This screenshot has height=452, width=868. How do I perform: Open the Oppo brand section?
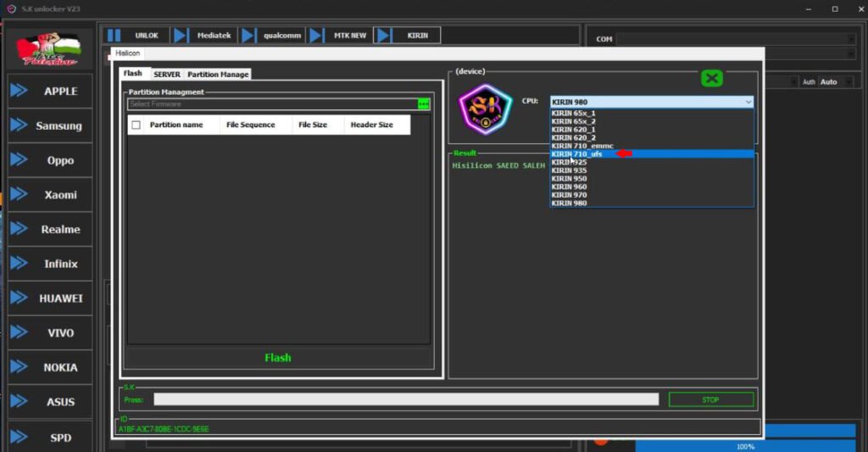click(50, 160)
